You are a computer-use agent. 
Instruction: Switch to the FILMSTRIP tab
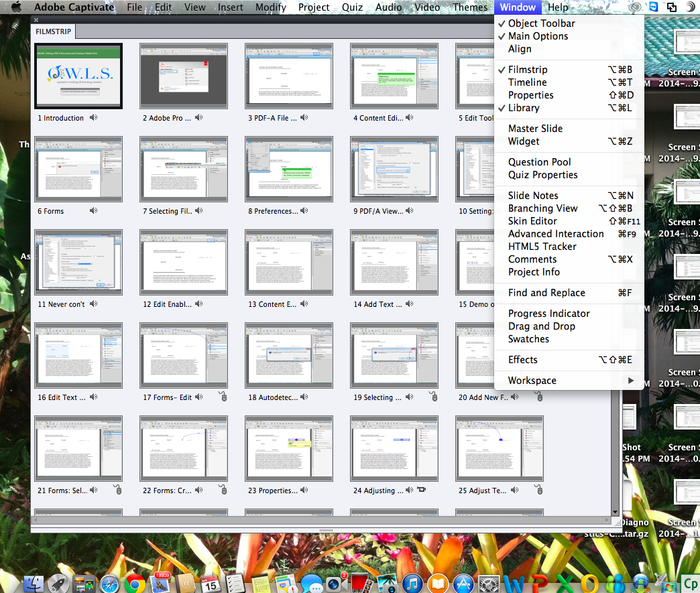click(53, 31)
